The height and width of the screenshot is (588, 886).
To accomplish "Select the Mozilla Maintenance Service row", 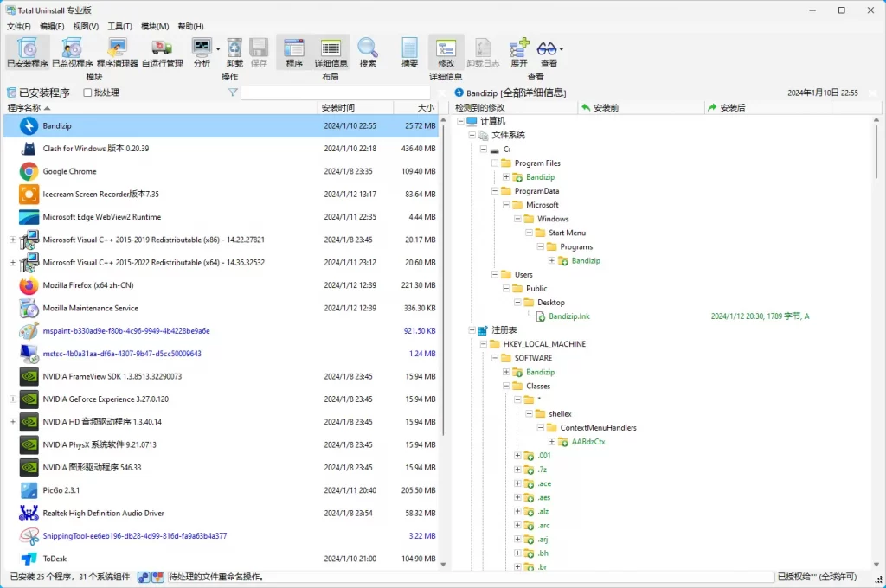I will click(221, 308).
